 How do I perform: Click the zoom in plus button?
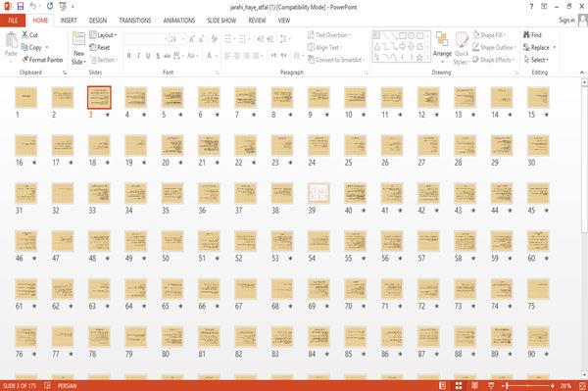553,385
